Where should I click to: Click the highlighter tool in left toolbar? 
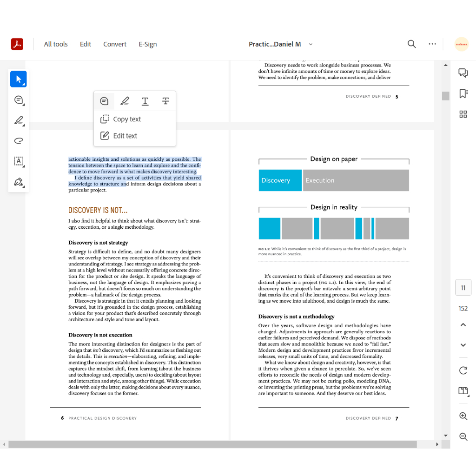[19, 120]
